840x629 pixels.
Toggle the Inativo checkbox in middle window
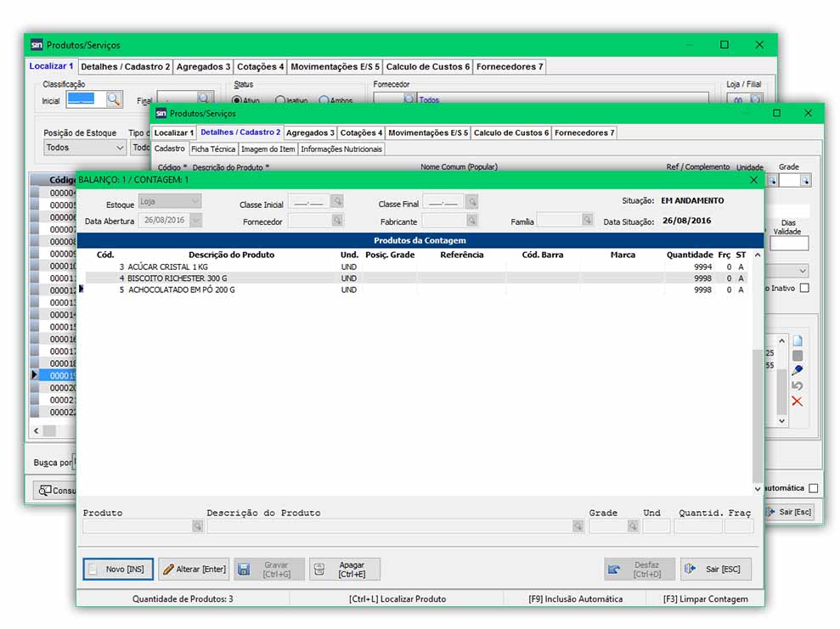click(804, 288)
